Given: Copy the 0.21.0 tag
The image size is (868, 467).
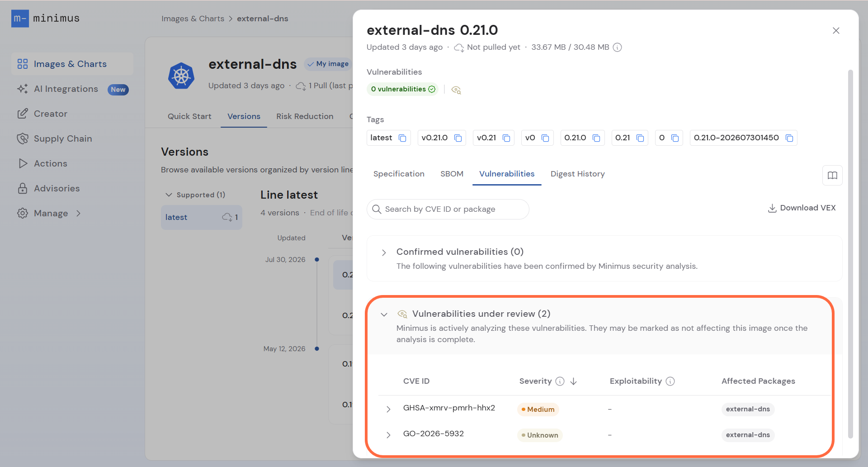Looking at the screenshot, I should (596, 138).
